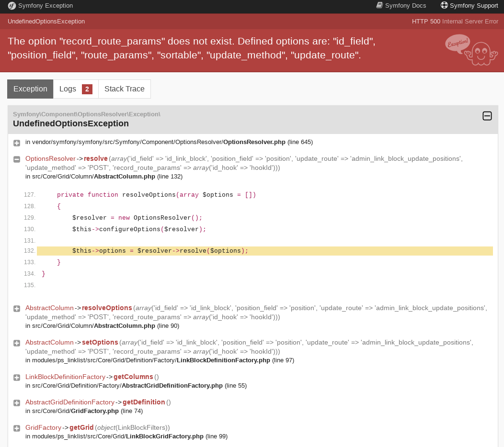Open Symfony Support link
The height and width of the screenshot is (447, 504).
coord(470,5)
